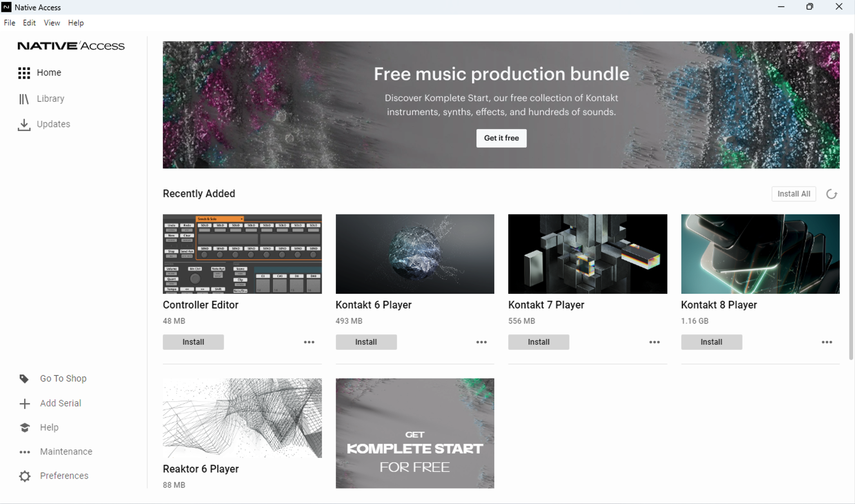The width and height of the screenshot is (855, 504).
Task: Switch to the Library section label
Action: 50,99
